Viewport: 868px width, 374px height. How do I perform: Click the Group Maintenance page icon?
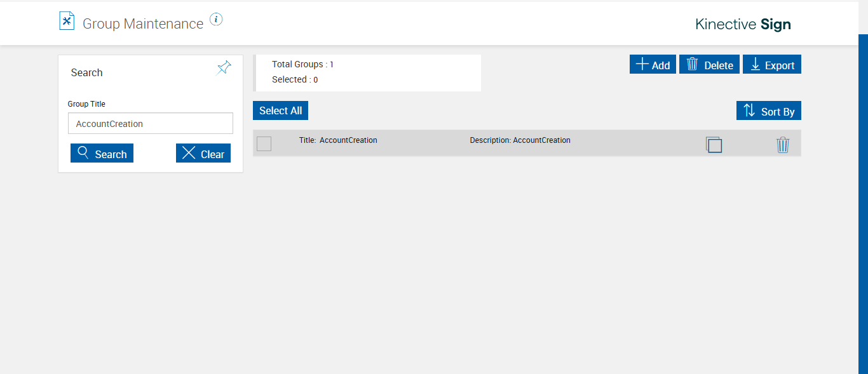67,21
